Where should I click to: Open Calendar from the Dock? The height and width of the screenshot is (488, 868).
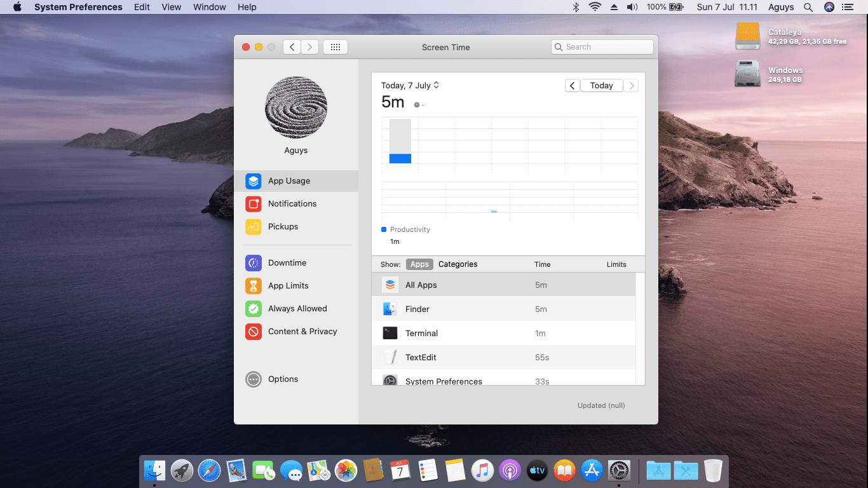(x=400, y=470)
